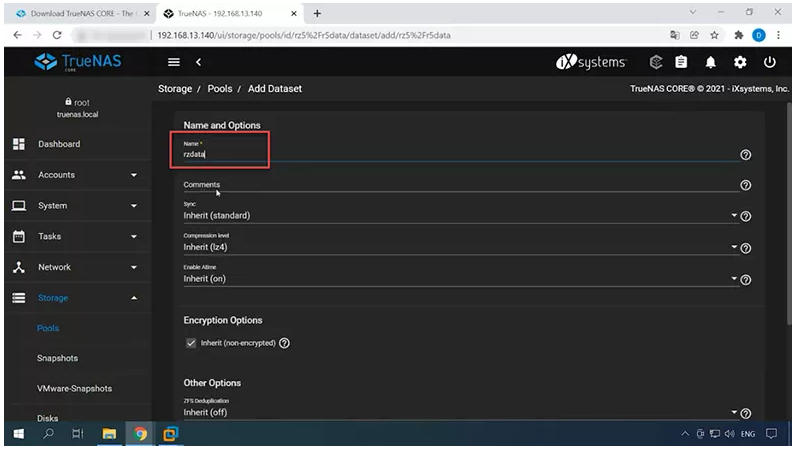Open the notification center icon

pyautogui.click(x=772, y=434)
